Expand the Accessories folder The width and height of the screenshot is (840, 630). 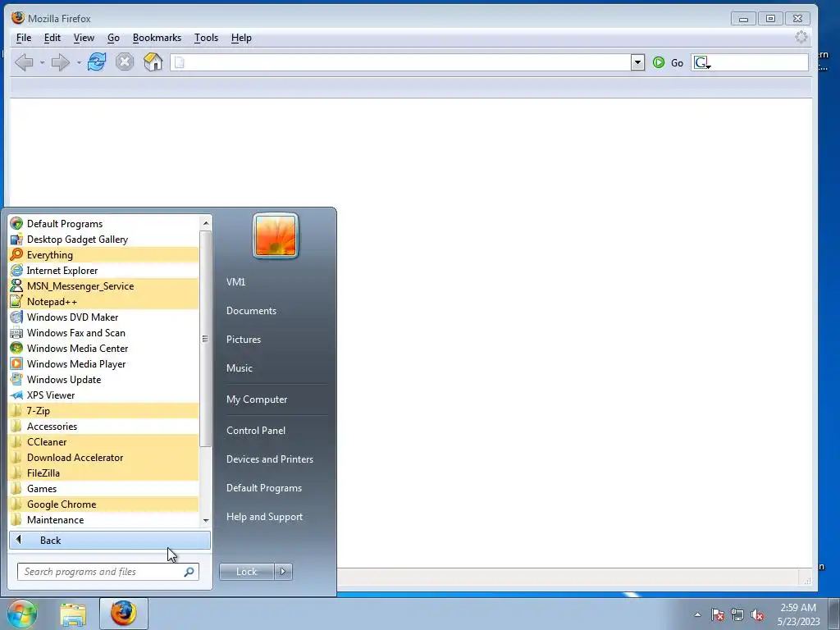(104, 427)
